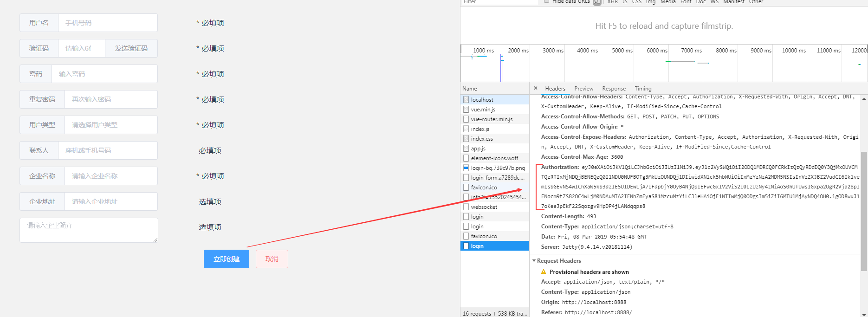Click the 验证码 input field
Image resolution: width=868 pixels, height=317 pixels.
(x=82, y=48)
